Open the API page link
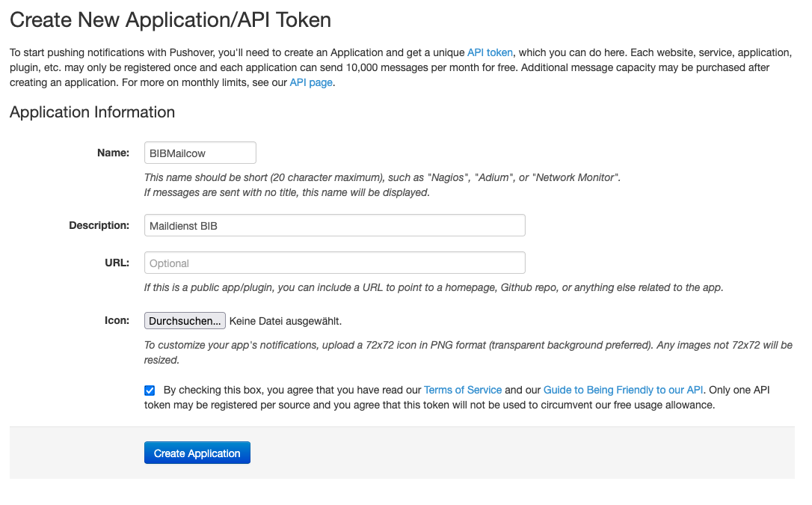The width and height of the screenshot is (812, 505). point(311,82)
